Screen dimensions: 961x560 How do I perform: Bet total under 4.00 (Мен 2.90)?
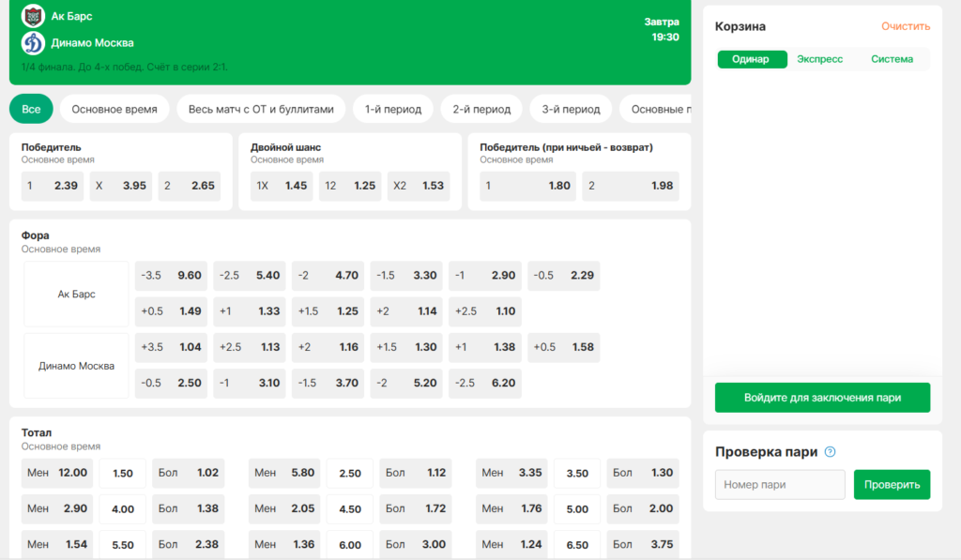(x=57, y=508)
